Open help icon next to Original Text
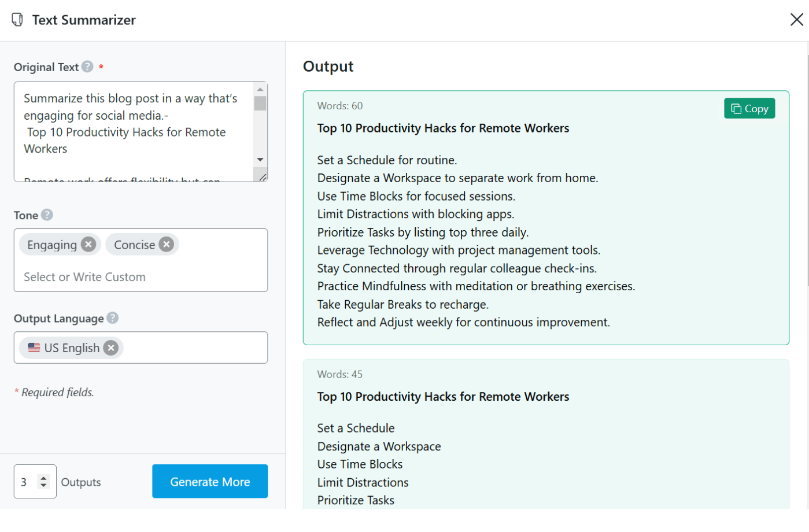The width and height of the screenshot is (809, 532). tap(87, 66)
